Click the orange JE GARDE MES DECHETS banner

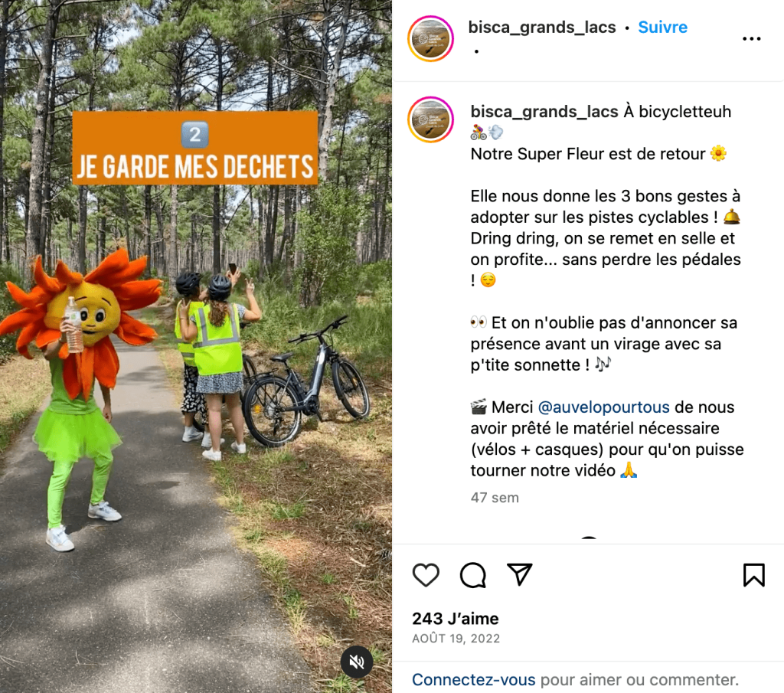[x=195, y=148]
